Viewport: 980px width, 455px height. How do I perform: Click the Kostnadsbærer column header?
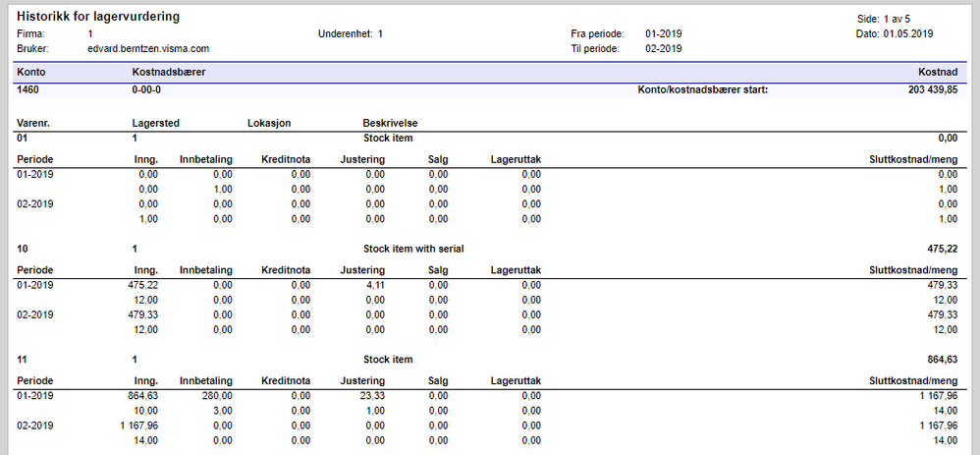169,73
